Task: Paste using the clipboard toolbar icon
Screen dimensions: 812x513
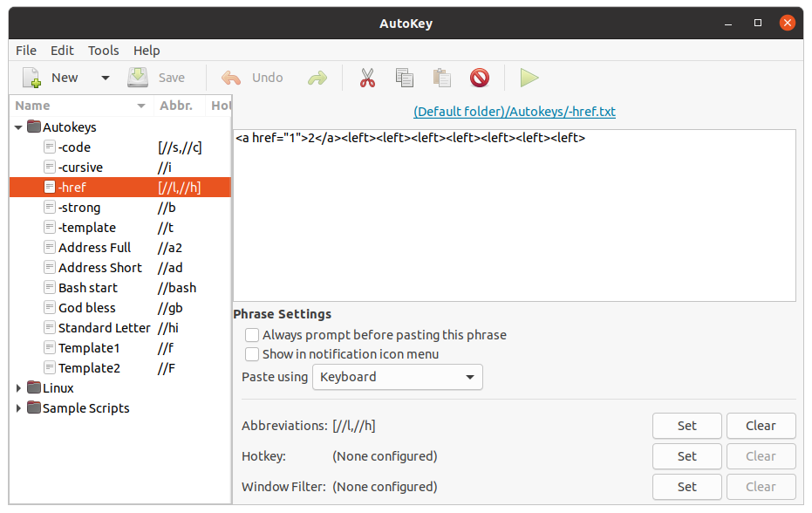Action: click(441, 77)
